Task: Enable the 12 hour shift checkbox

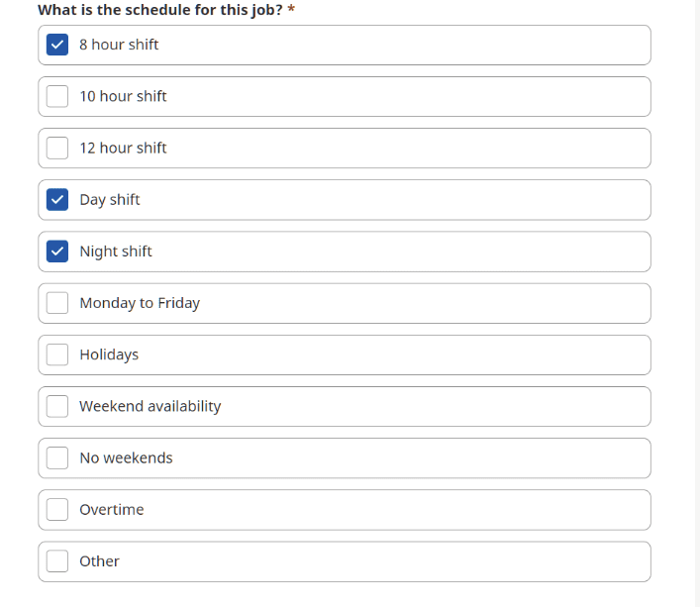Action: (x=57, y=148)
